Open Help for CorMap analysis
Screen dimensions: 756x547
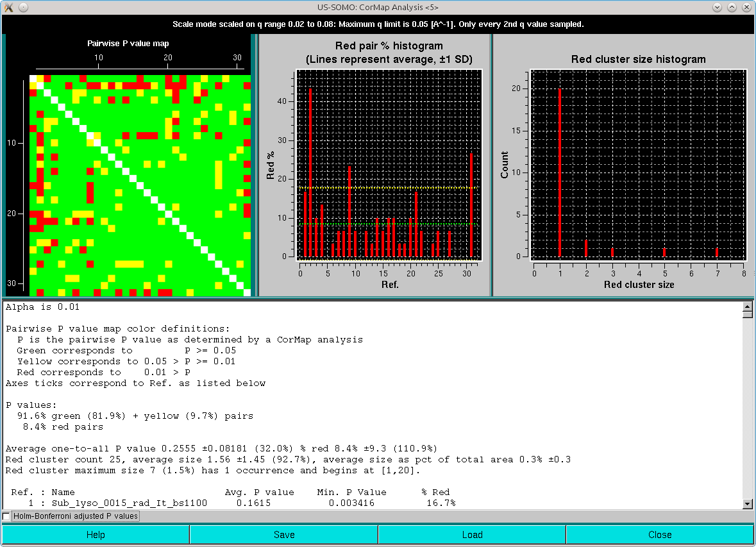(x=95, y=534)
